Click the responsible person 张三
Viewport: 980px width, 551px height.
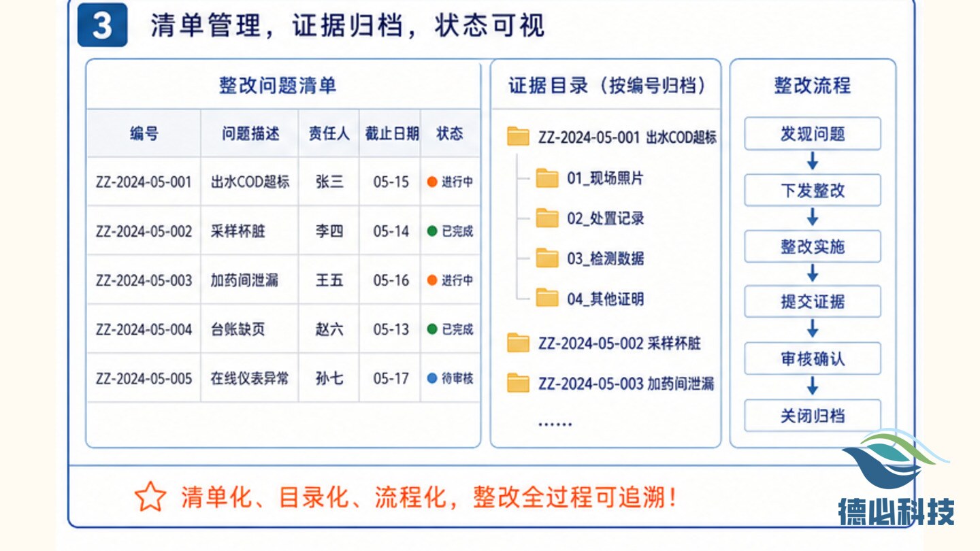[x=329, y=182]
